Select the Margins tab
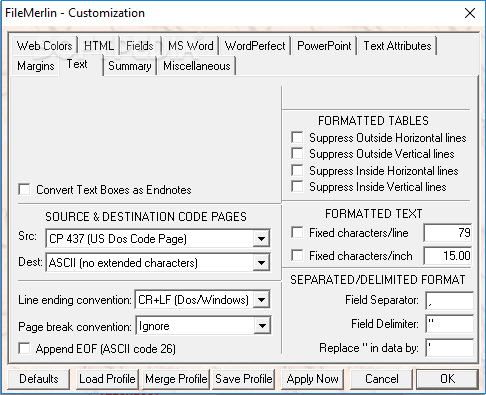Viewport: 486px width, 395px height. (x=36, y=66)
